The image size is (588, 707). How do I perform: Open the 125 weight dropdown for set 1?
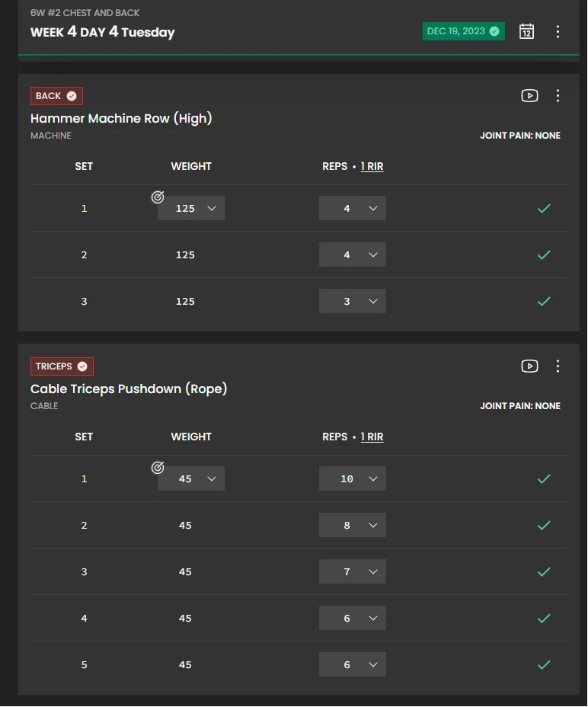pos(191,208)
